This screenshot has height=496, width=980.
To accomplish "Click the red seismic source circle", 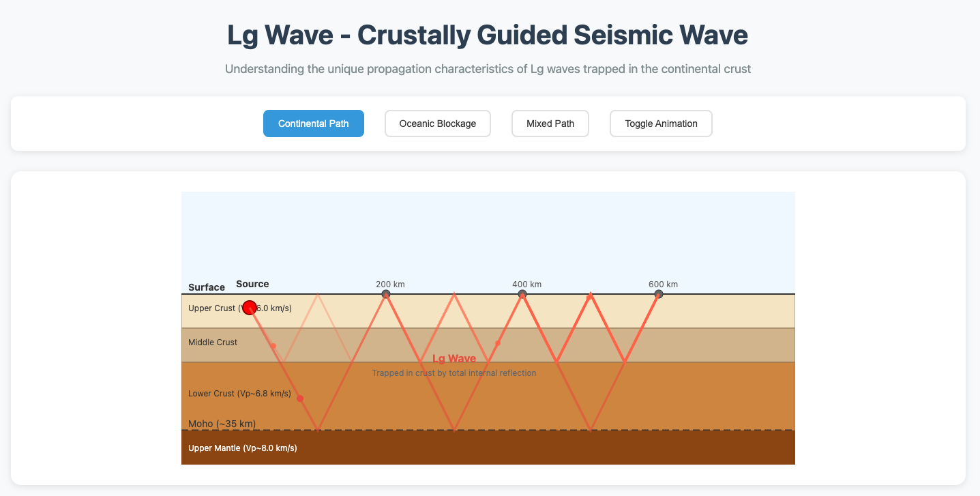I will point(250,307).
